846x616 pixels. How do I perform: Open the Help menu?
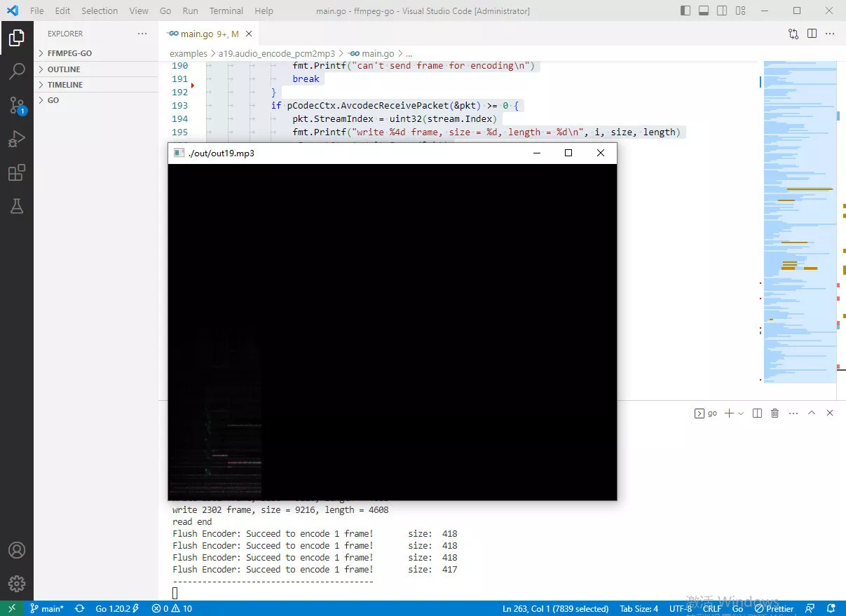tap(264, 11)
